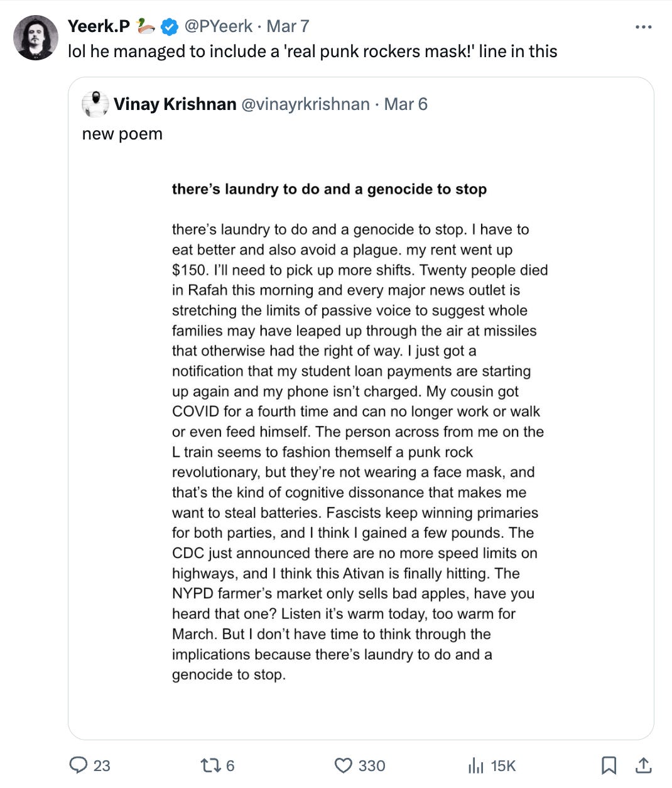Bookmark this tweet
Image resolution: width=672 pixels, height=788 pixels.
click(x=609, y=765)
